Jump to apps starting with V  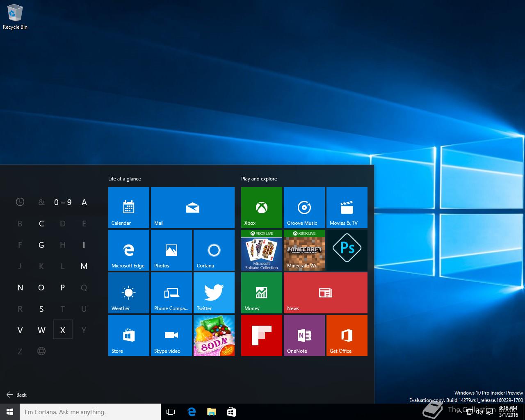[20, 330]
